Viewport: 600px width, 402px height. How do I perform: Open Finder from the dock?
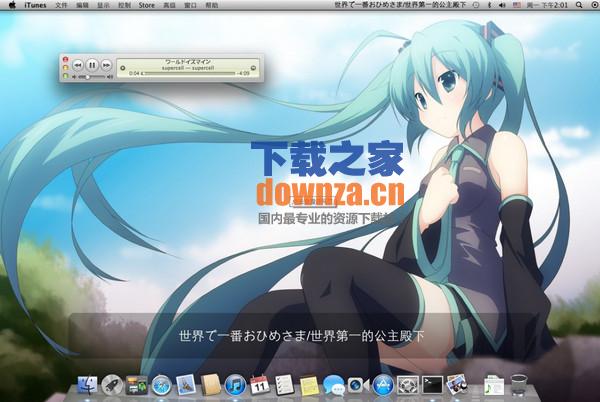(x=87, y=385)
